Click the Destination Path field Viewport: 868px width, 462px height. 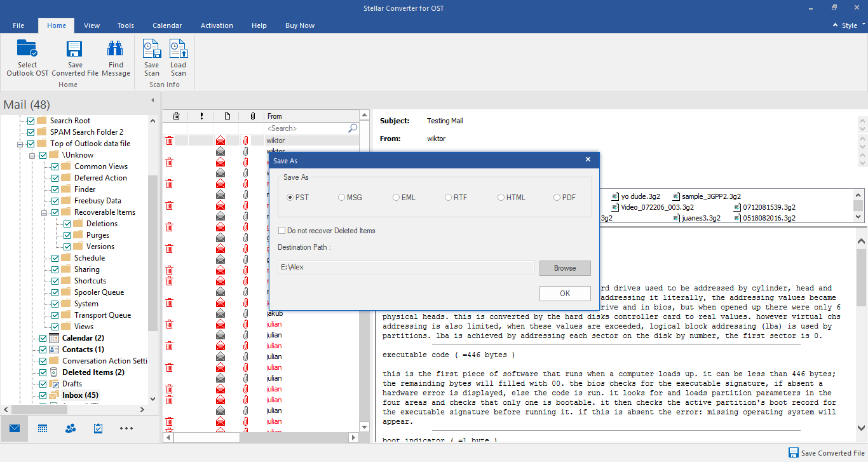coord(405,268)
